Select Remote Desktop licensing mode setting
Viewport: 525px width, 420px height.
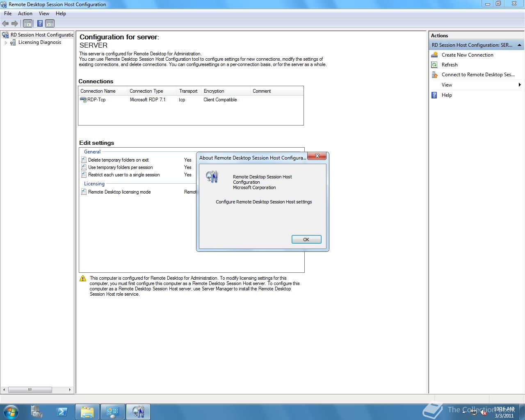(x=119, y=192)
